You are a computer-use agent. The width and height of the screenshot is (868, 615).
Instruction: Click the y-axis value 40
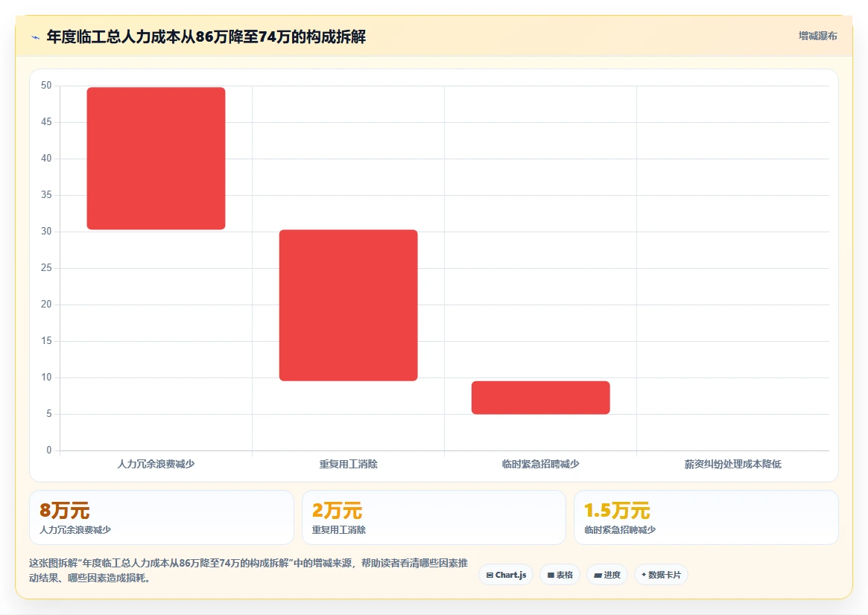point(46,158)
